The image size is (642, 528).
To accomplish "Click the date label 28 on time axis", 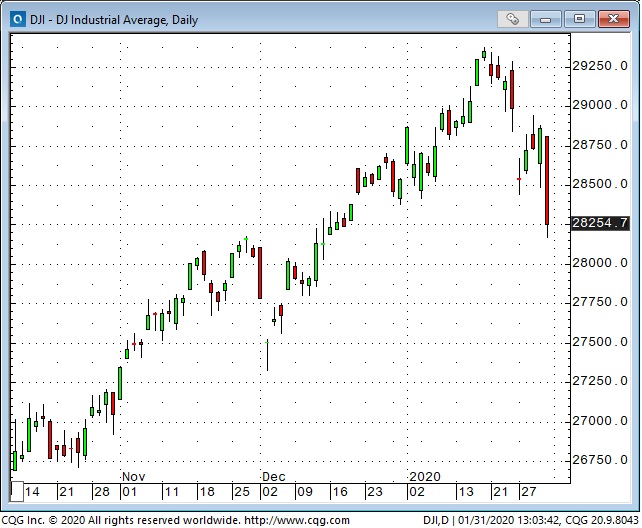I will pyautogui.click(x=102, y=492).
